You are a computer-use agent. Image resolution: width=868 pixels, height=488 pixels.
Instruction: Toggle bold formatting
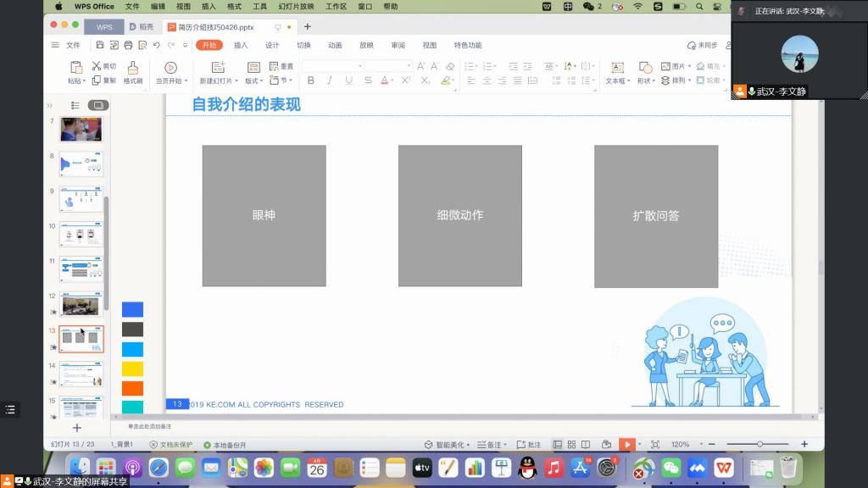(x=310, y=80)
